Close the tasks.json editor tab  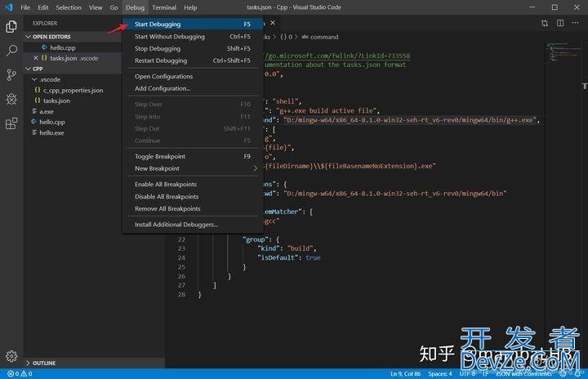point(273,23)
